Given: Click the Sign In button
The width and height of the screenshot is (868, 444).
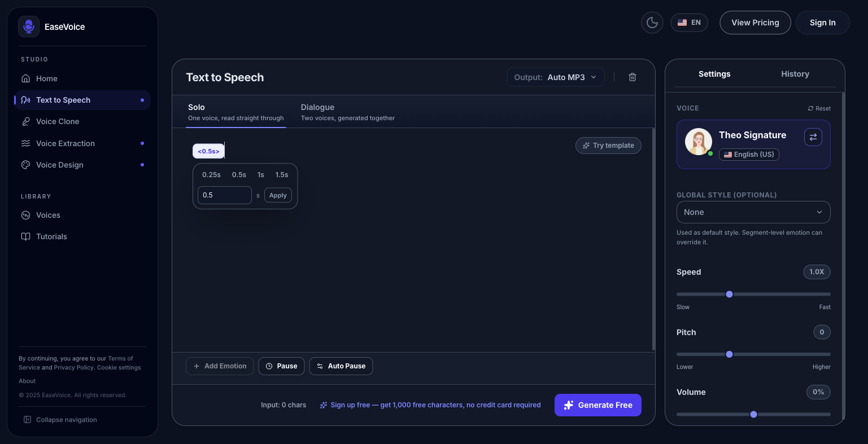Looking at the screenshot, I should coord(822,23).
